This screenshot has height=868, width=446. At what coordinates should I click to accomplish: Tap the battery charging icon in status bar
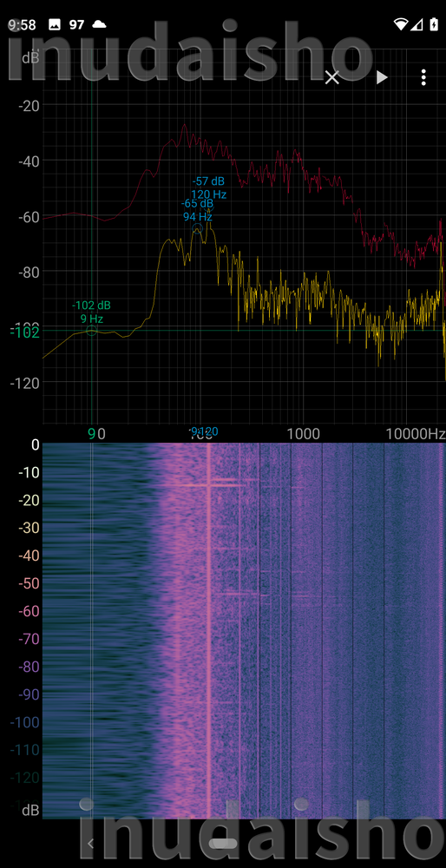(x=435, y=24)
